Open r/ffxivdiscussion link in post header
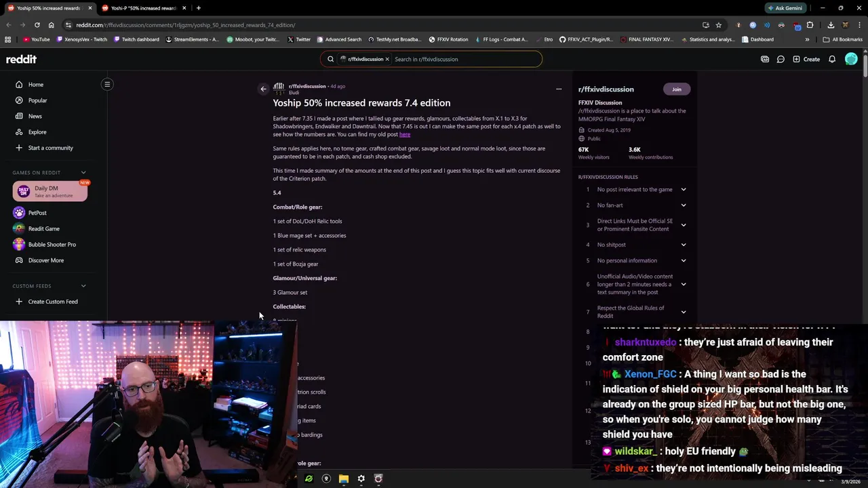This screenshot has height=488, width=868. click(x=307, y=86)
